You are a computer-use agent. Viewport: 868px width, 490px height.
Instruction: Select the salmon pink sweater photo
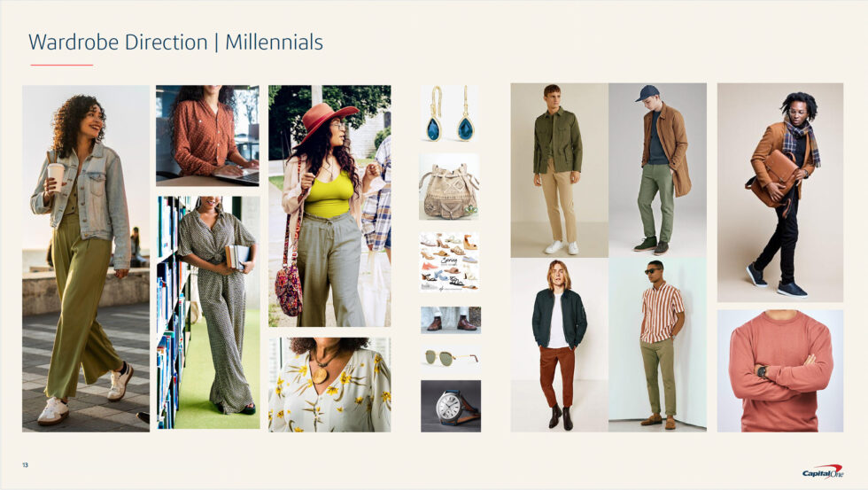click(x=780, y=371)
